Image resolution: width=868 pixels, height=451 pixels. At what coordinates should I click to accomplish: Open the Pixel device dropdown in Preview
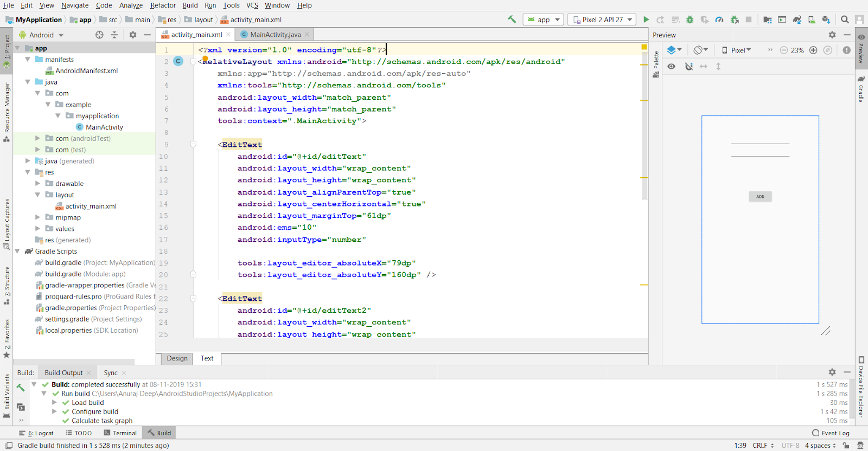pyautogui.click(x=737, y=50)
